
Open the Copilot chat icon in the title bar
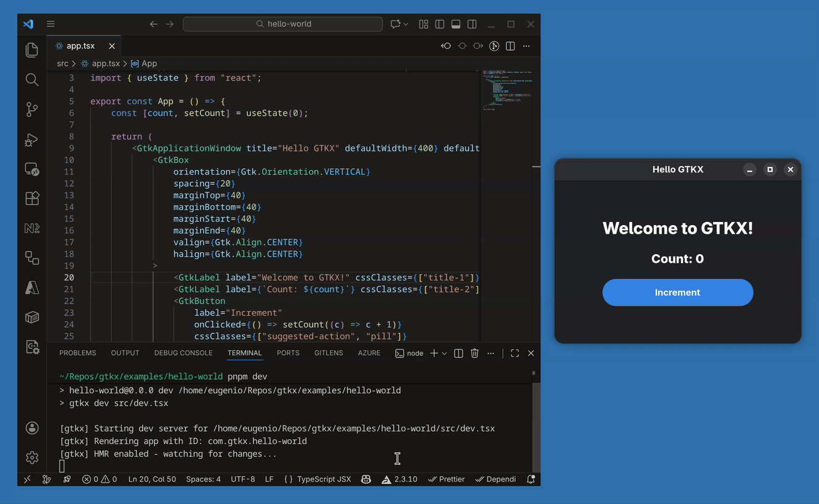[x=395, y=24]
